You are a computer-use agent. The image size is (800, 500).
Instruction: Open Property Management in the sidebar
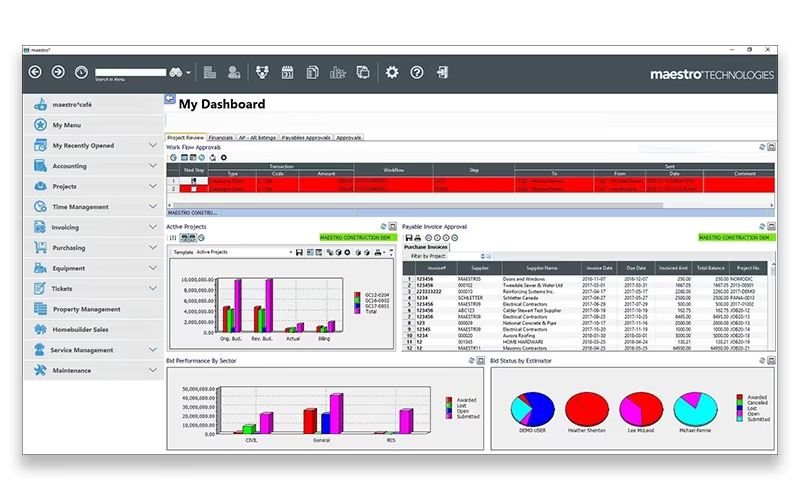click(x=94, y=309)
